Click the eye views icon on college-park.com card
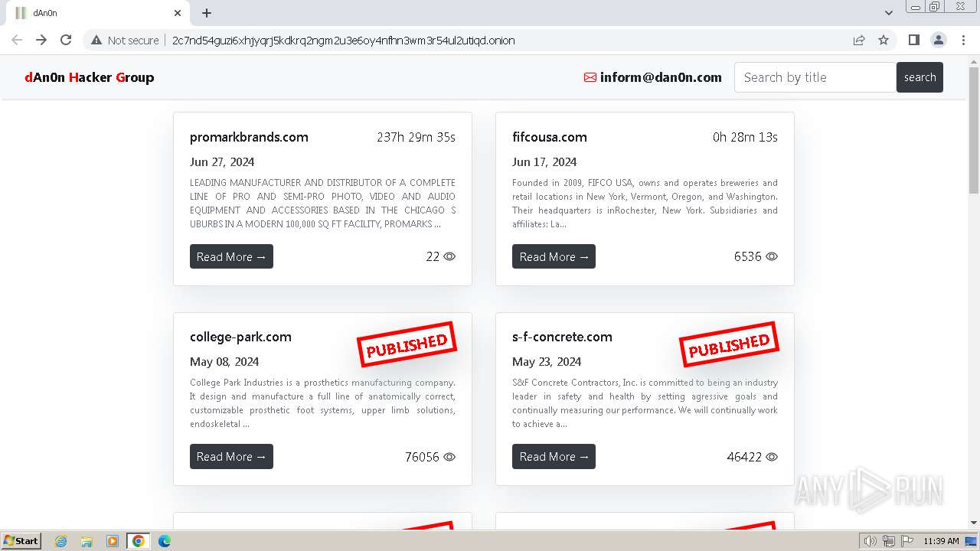 [x=449, y=457]
